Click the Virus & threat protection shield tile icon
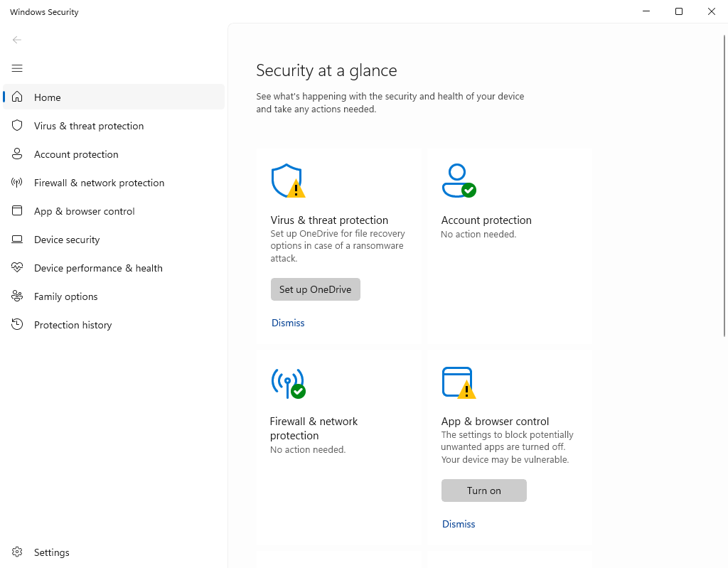Screen dimensions: 728x568 click(287, 181)
